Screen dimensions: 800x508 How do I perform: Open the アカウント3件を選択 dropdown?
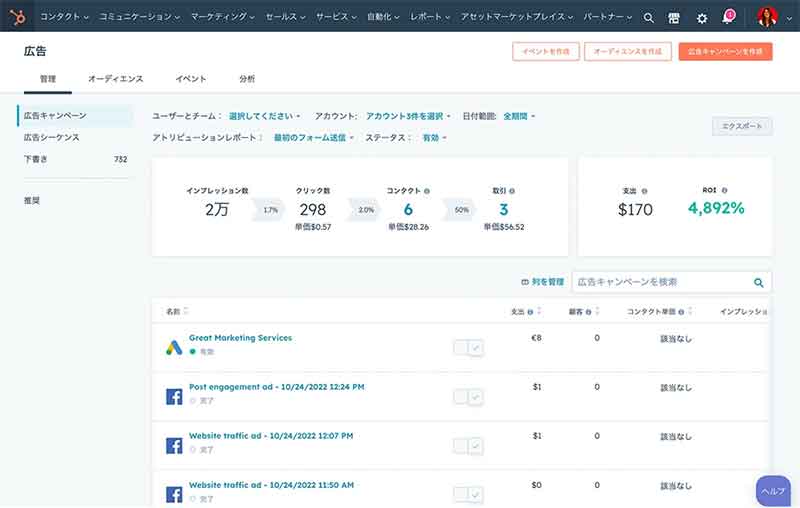[408, 116]
